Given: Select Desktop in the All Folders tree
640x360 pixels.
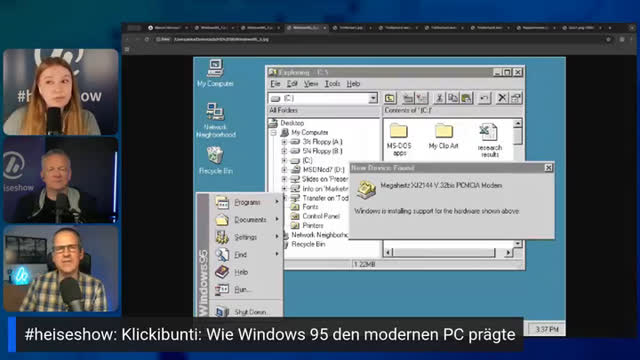Looking at the screenshot, I should click(292, 123).
